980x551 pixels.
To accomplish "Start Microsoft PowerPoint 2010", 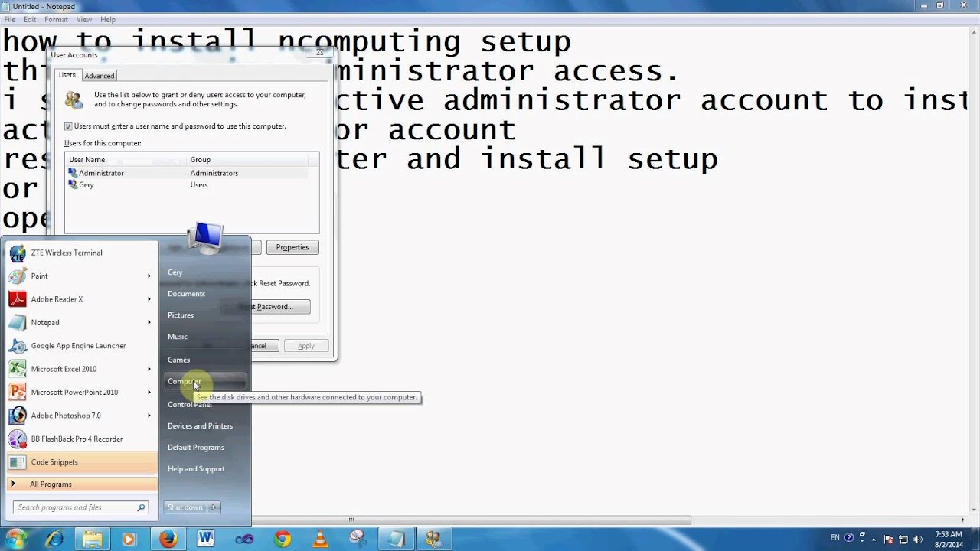I will pos(81,392).
